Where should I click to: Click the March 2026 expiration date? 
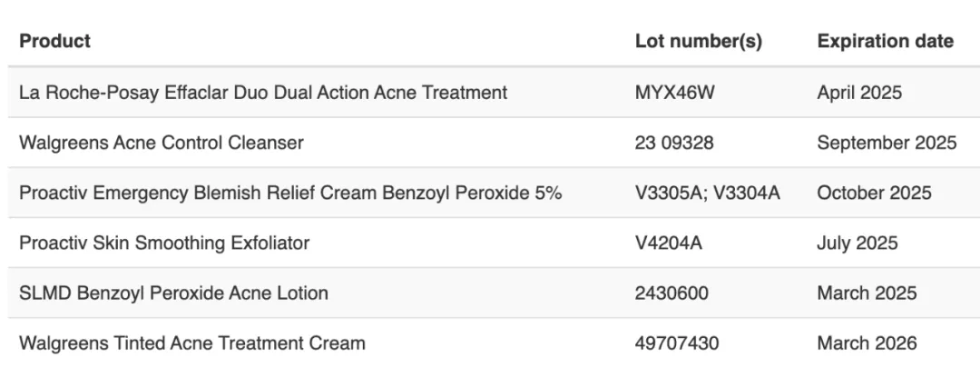pos(867,343)
